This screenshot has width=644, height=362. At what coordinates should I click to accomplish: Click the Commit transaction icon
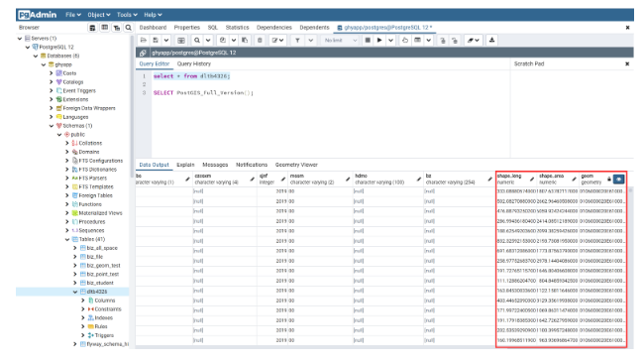point(443,41)
